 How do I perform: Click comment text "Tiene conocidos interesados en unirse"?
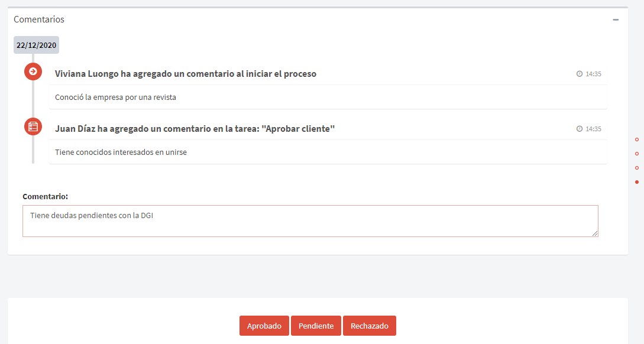[121, 152]
